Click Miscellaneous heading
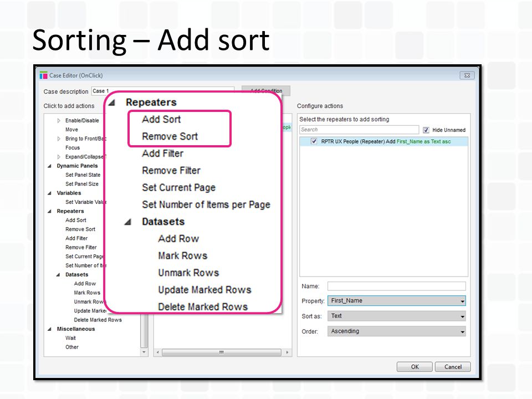The height and width of the screenshot is (399, 532). [76, 329]
